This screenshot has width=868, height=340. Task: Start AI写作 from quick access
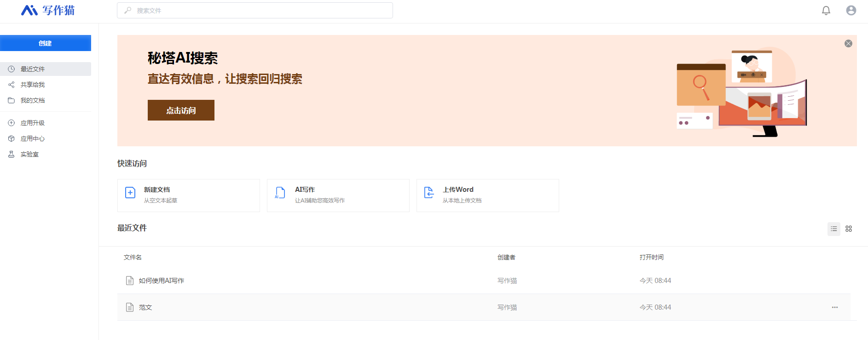coord(338,195)
